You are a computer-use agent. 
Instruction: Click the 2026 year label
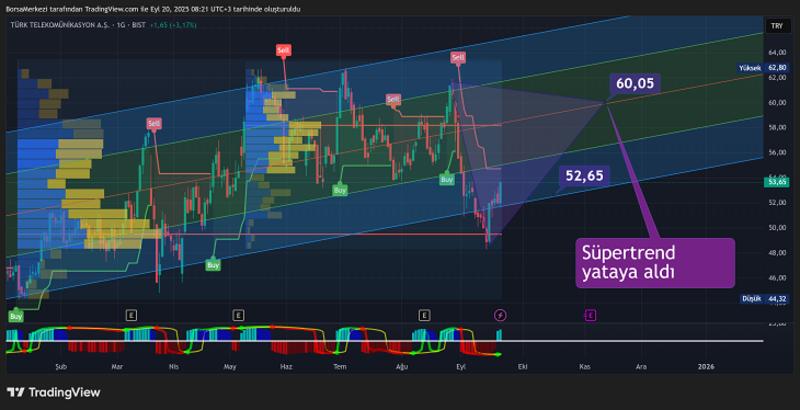(x=706, y=367)
